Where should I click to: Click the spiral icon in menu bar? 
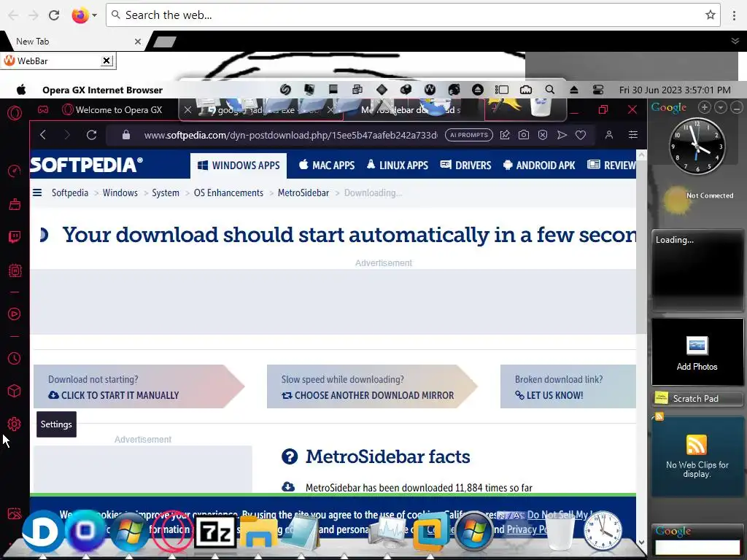[x=285, y=90]
